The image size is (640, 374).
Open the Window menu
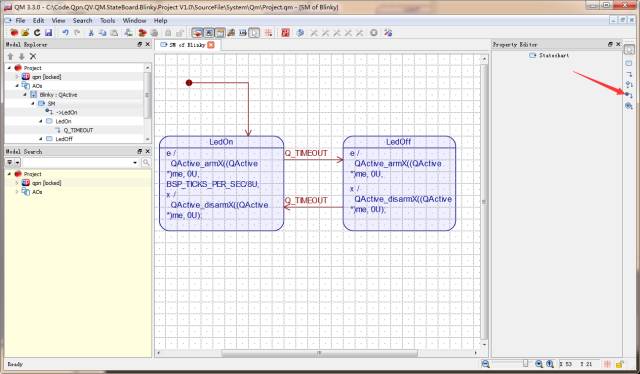click(x=134, y=20)
